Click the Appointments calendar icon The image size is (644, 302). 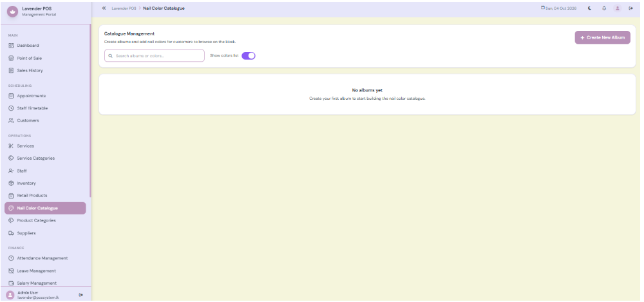pyautogui.click(x=11, y=96)
